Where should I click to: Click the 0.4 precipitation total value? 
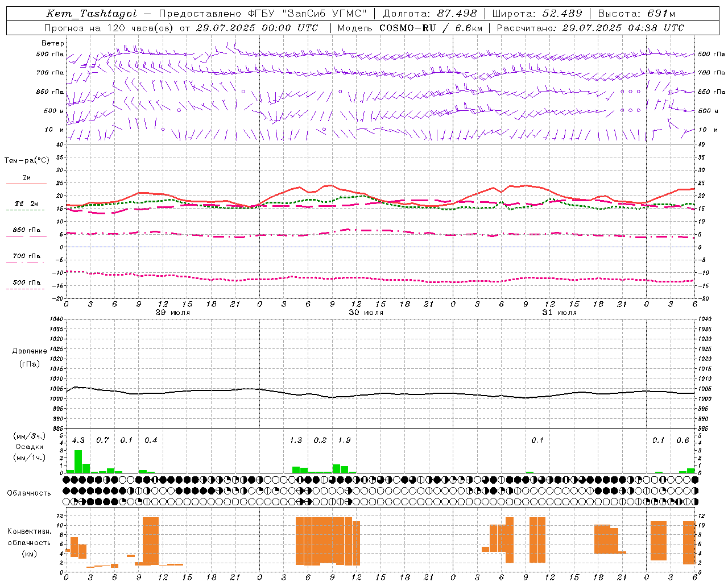[151, 440]
